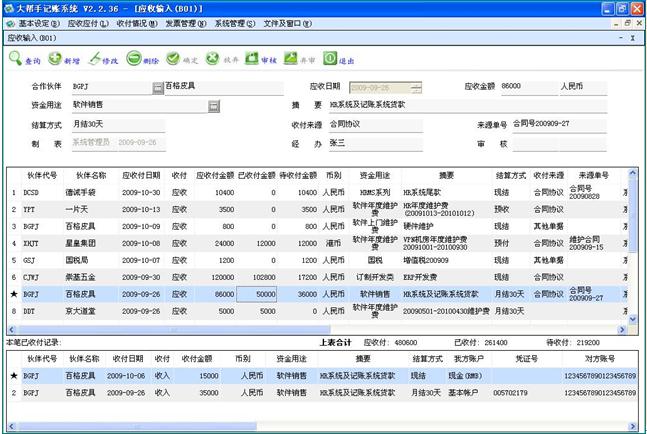Click the upper table's scroll-up arrow
Image resolution: width=647 pixels, height=434 pixels.
[632, 173]
